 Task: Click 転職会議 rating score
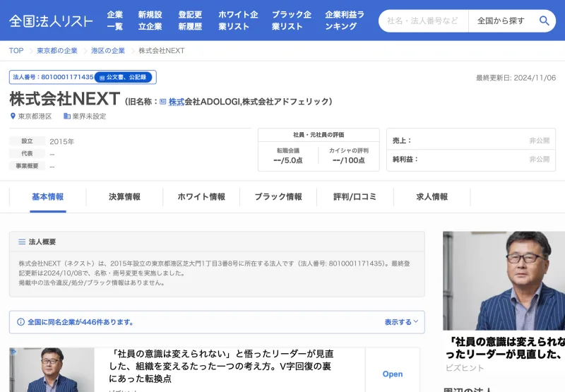pyautogui.click(x=288, y=160)
